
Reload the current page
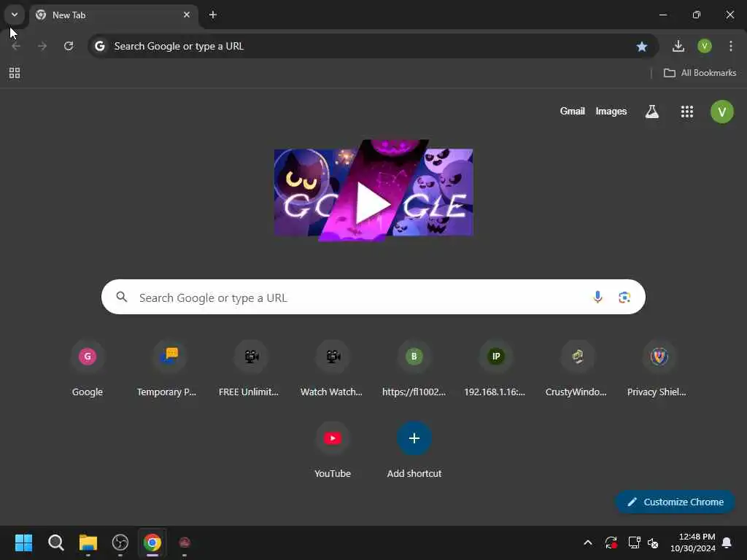coord(69,46)
